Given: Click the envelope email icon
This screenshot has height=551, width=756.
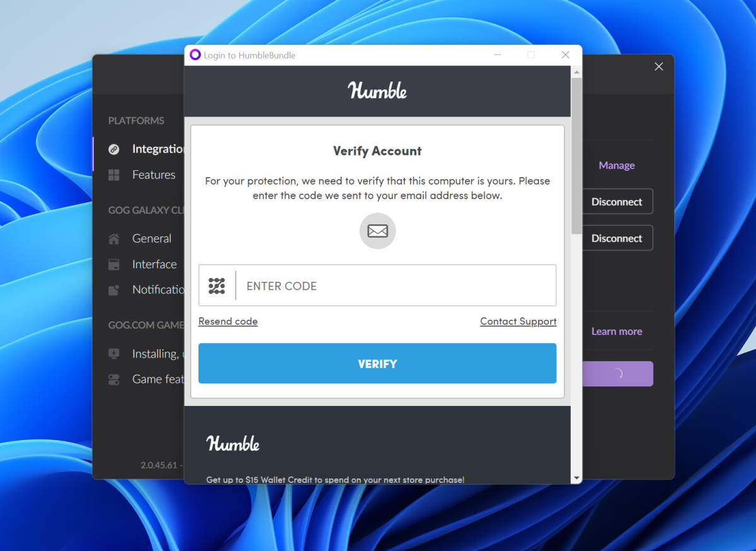Looking at the screenshot, I should 377,231.
